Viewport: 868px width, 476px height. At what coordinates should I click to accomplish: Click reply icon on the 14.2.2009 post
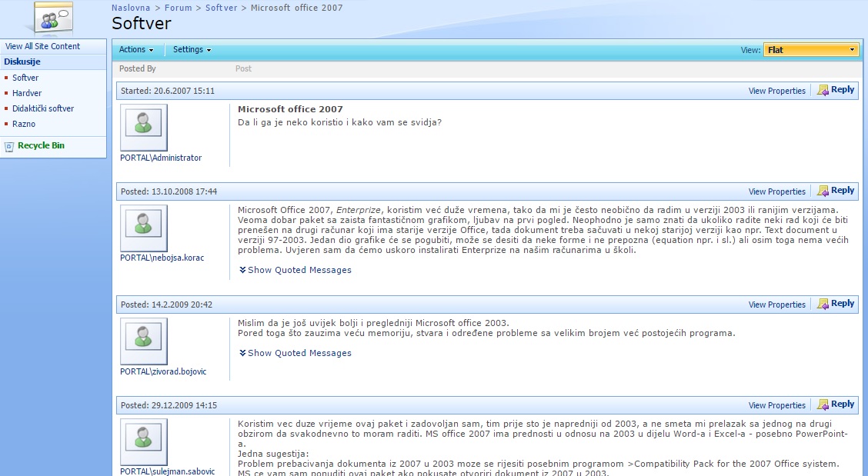(823, 304)
